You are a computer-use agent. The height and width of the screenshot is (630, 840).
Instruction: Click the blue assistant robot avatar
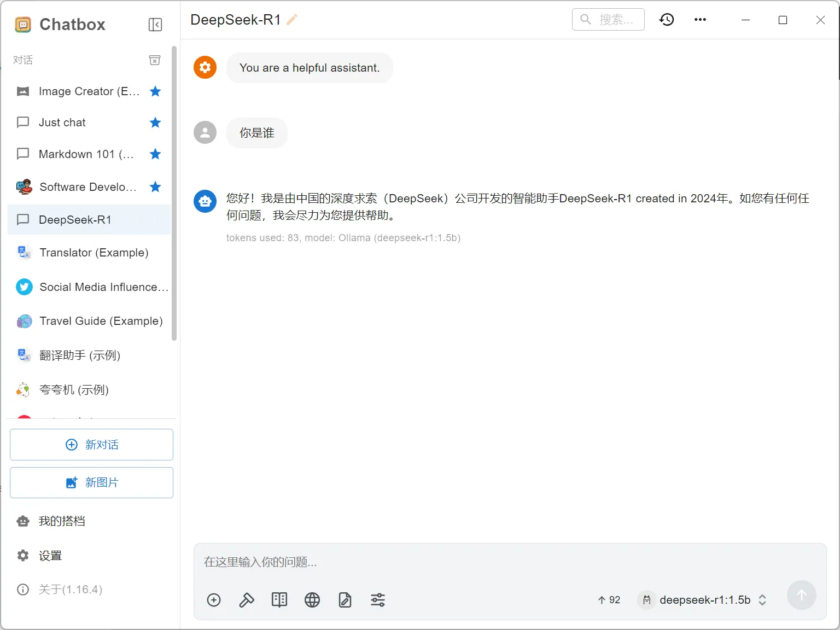tap(205, 201)
